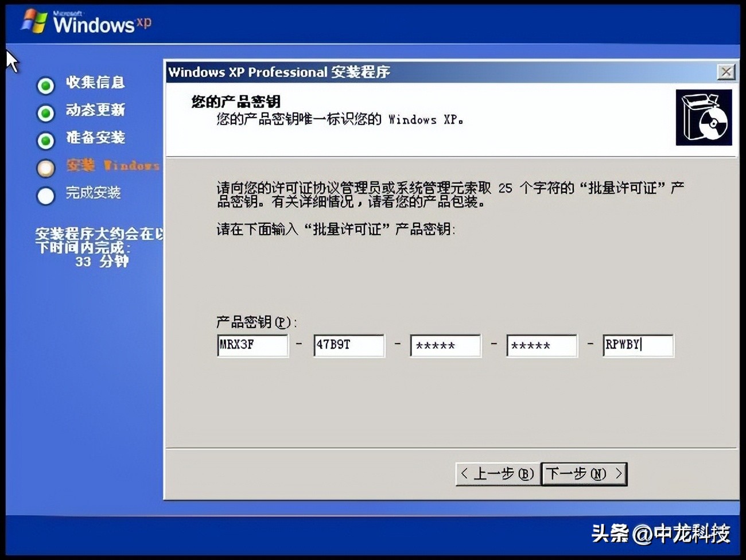Click the green status icon beside 动态更新
This screenshot has width=746, height=560.
(x=45, y=112)
